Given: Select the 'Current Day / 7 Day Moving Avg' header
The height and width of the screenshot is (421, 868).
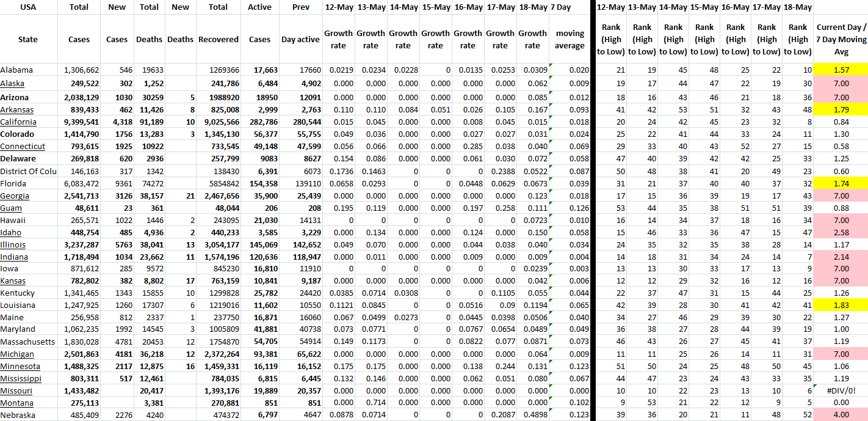Looking at the screenshot, I should (841, 39).
